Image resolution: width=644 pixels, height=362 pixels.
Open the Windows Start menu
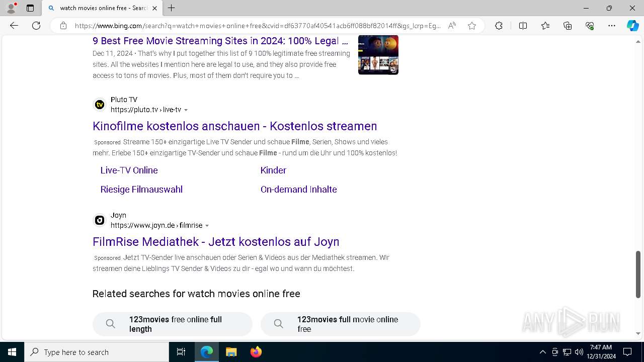pyautogui.click(x=12, y=352)
